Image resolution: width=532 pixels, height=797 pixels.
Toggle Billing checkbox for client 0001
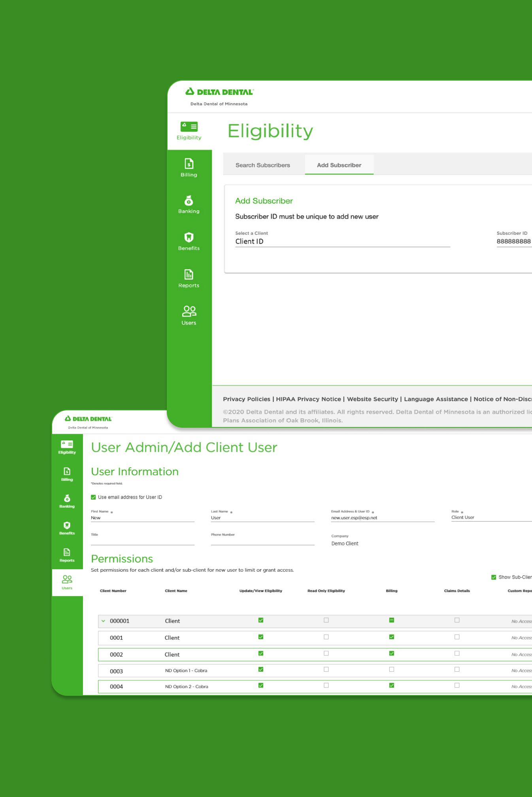pos(392,637)
